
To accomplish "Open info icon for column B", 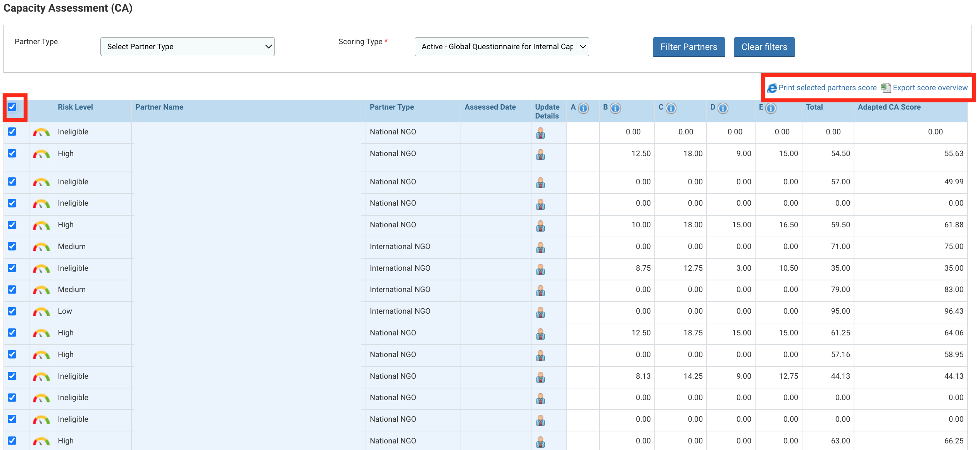I will coord(615,108).
